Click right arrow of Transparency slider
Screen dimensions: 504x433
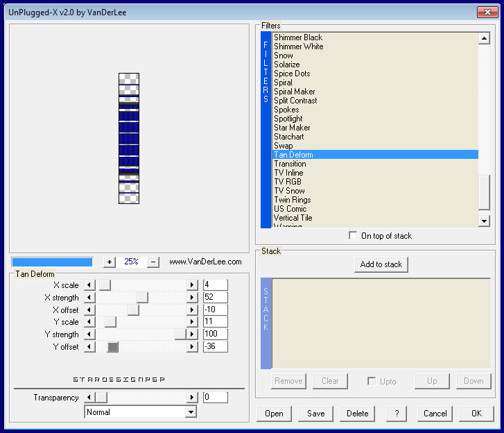192,398
